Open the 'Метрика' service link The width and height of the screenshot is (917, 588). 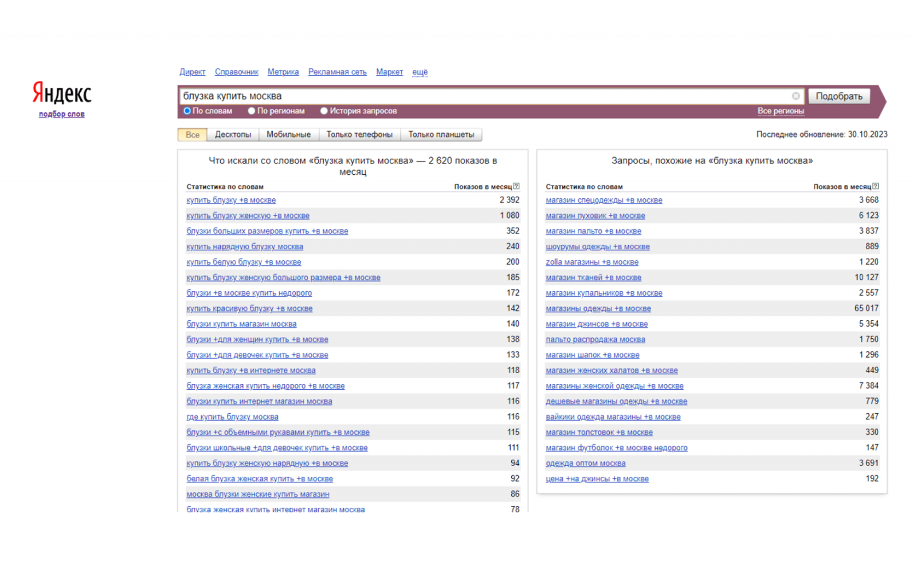(x=283, y=72)
